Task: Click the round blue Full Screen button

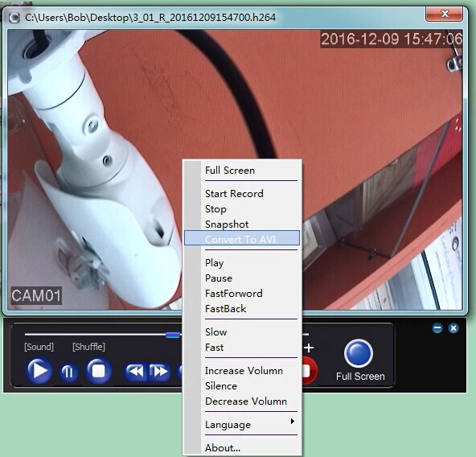Action: click(359, 353)
